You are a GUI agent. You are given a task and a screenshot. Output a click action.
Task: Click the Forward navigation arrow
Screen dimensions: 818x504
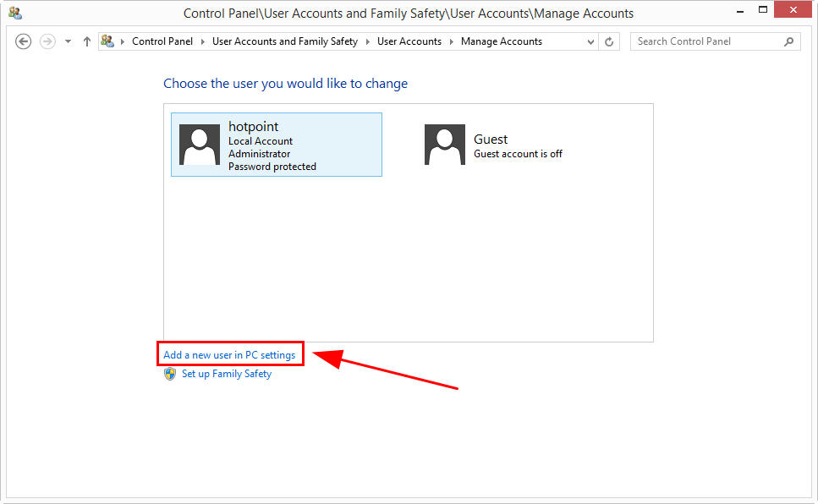[x=47, y=41]
